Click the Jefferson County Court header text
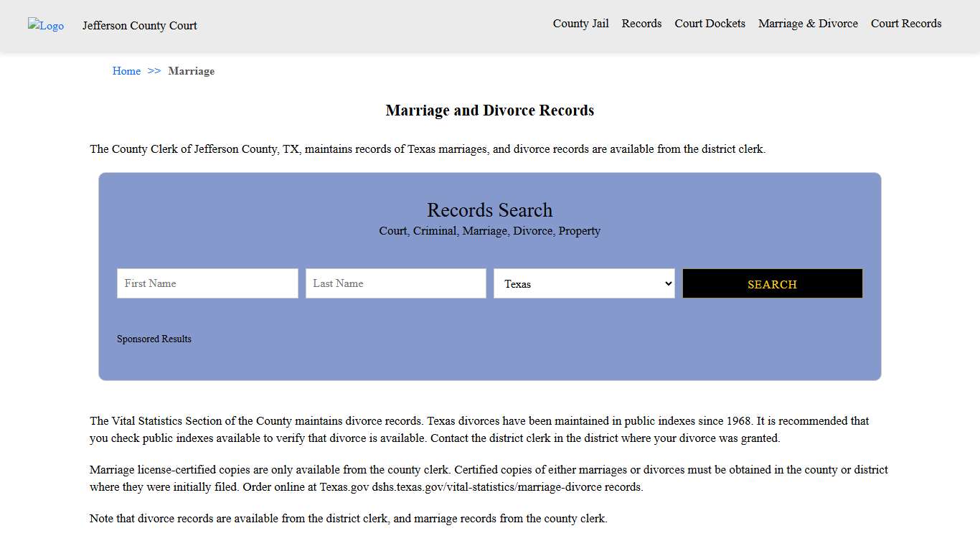 [139, 26]
